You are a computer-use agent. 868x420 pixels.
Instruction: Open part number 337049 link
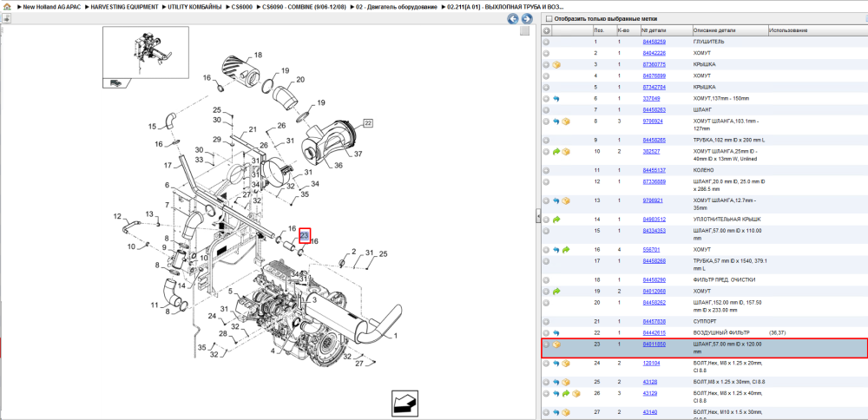pos(651,99)
